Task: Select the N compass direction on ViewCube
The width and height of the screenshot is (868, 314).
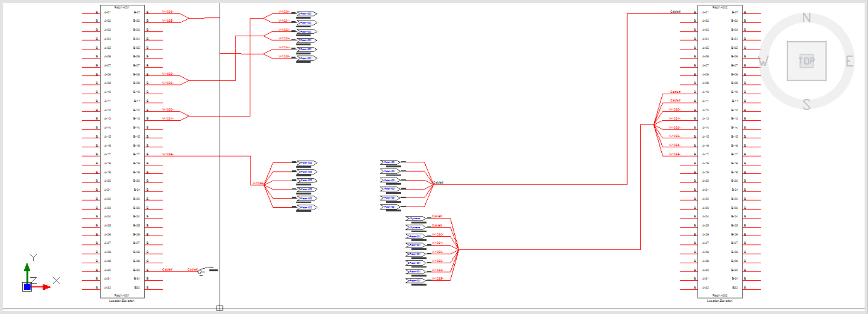Action: click(x=806, y=18)
